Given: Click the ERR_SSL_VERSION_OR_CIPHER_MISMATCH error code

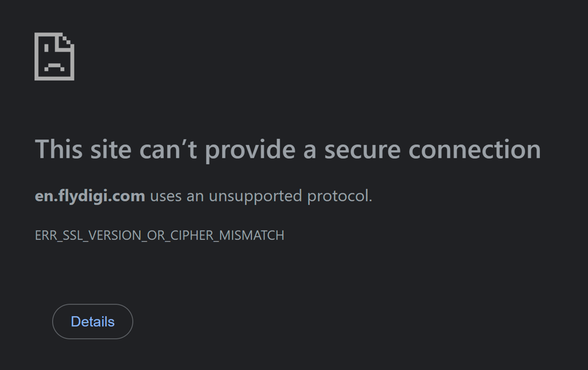Looking at the screenshot, I should click(160, 235).
